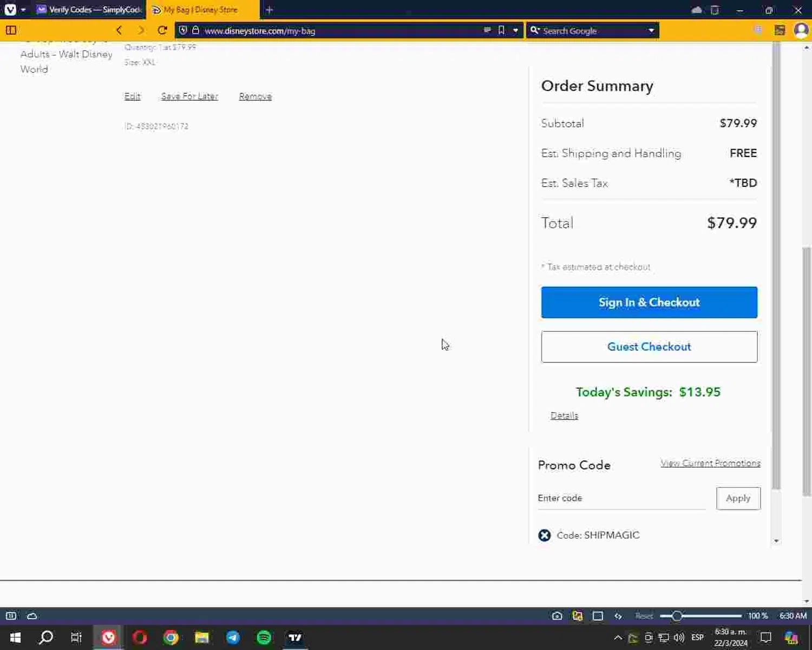Image resolution: width=812 pixels, height=650 pixels.
Task: Open the Vivaldi main menu icon
Action: (10, 10)
